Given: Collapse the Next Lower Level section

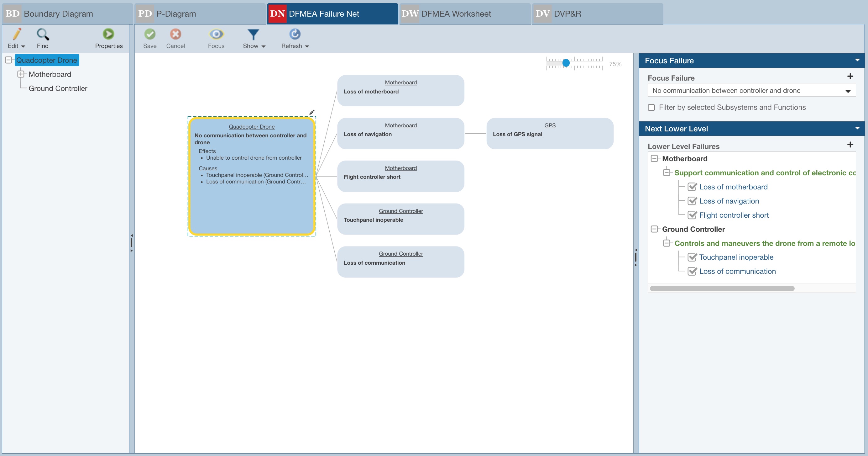Looking at the screenshot, I should tap(858, 129).
